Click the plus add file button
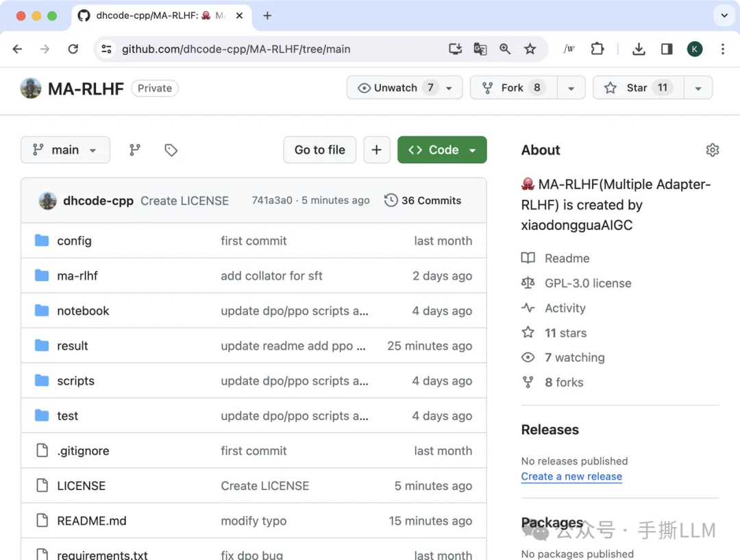Viewport: 740px width, 560px height. pyautogui.click(x=377, y=150)
